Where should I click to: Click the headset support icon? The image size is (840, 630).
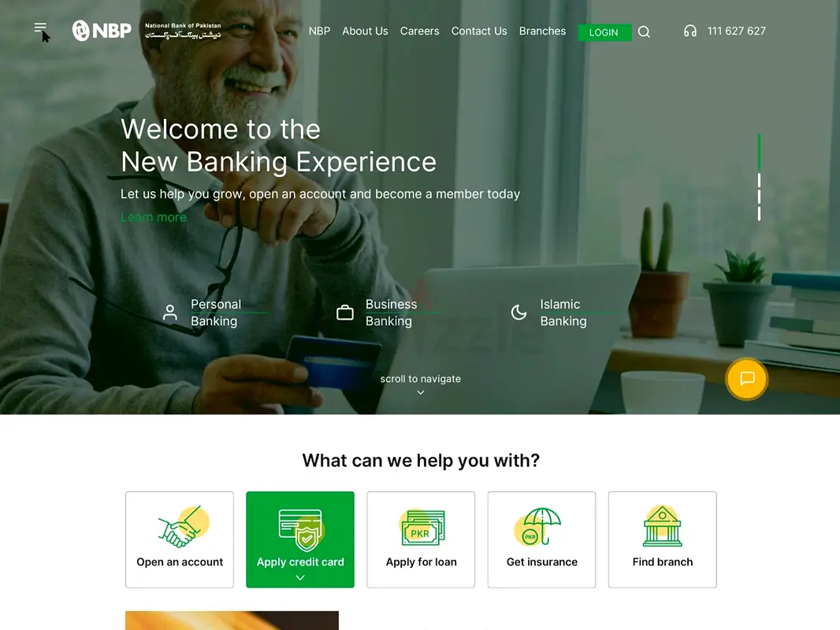(690, 31)
